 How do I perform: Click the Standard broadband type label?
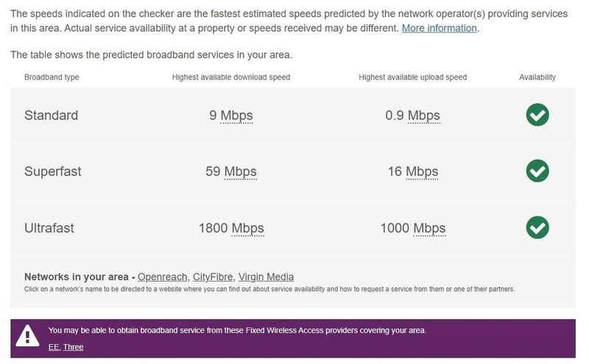[x=51, y=115]
